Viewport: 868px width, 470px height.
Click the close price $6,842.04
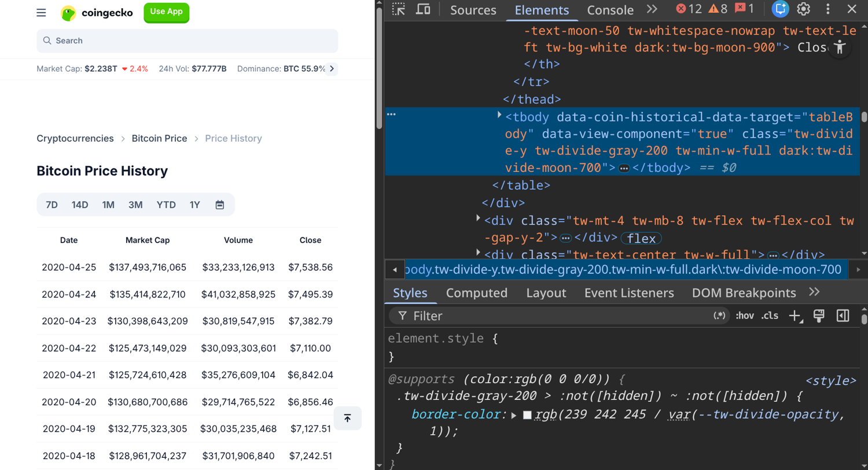point(311,375)
